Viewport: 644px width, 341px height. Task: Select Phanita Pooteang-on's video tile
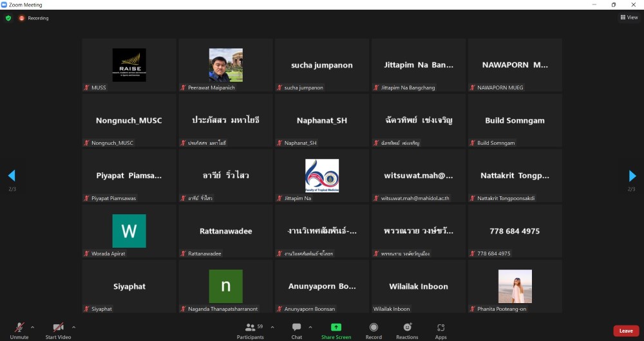(515, 286)
